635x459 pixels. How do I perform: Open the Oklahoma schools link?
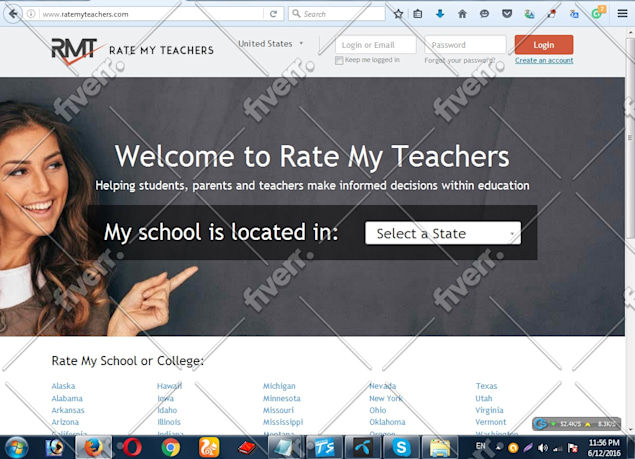[x=387, y=422]
